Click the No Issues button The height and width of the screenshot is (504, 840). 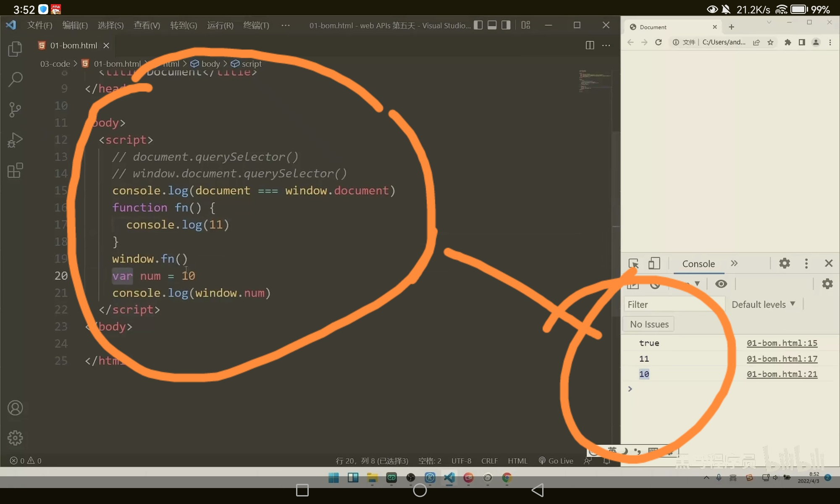pyautogui.click(x=648, y=324)
